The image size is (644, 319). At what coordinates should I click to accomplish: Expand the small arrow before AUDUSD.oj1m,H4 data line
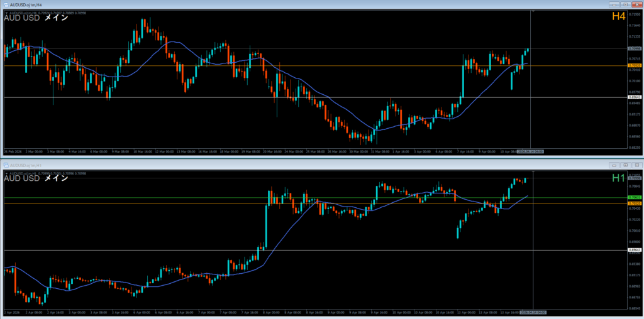click(x=6, y=13)
